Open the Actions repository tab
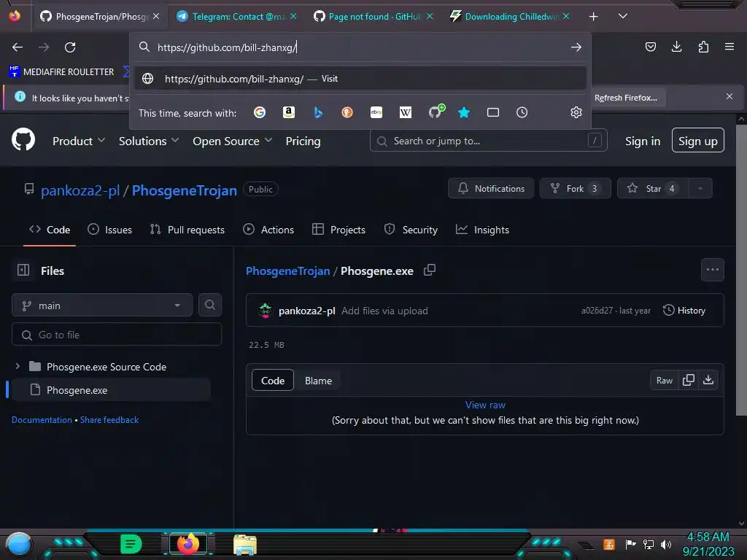 pyautogui.click(x=268, y=230)
